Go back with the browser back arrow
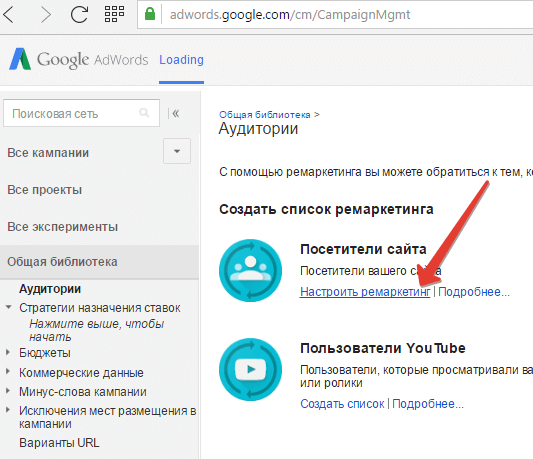Image resolution: width=533 pixels, height=459 pixels. pos(9,15)
